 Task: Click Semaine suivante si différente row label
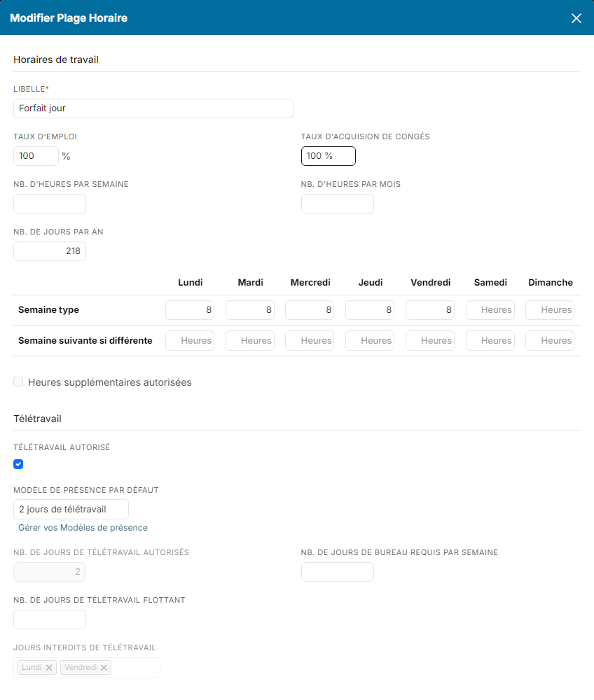click(x=85, y=341)
